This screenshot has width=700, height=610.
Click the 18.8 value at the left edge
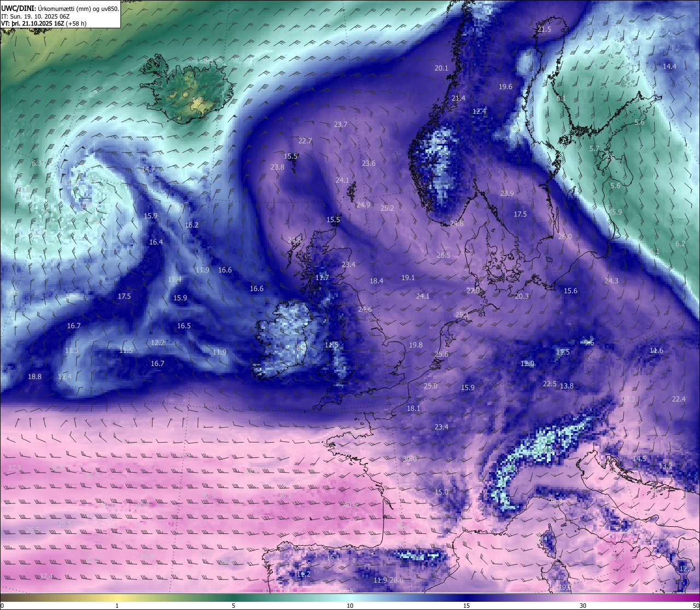coord(34,377)
